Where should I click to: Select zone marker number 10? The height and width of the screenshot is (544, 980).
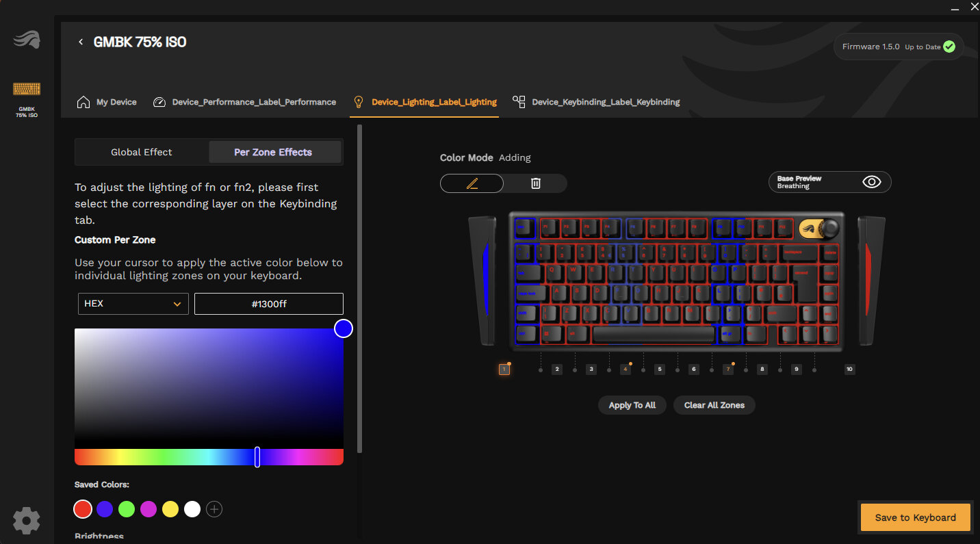(x=849, y=370)
